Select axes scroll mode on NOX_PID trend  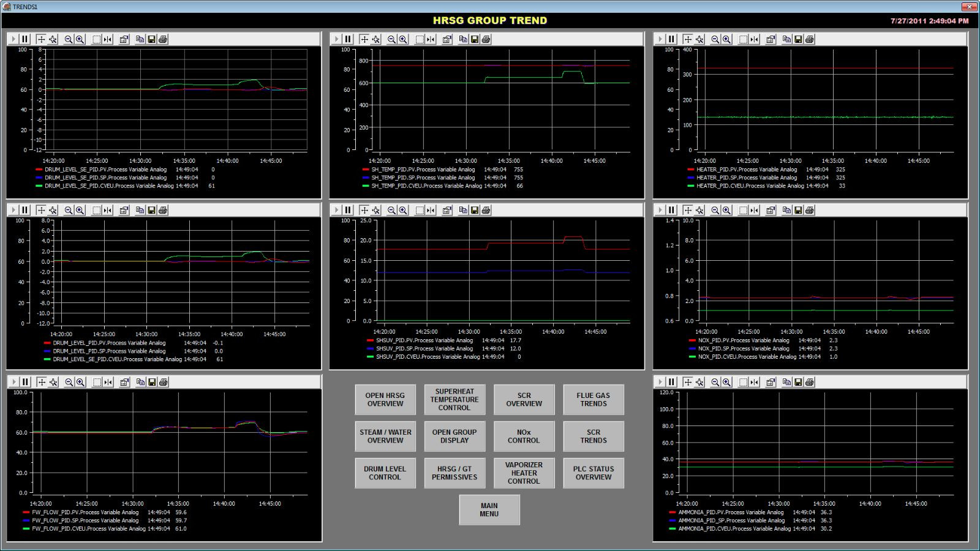688,210
